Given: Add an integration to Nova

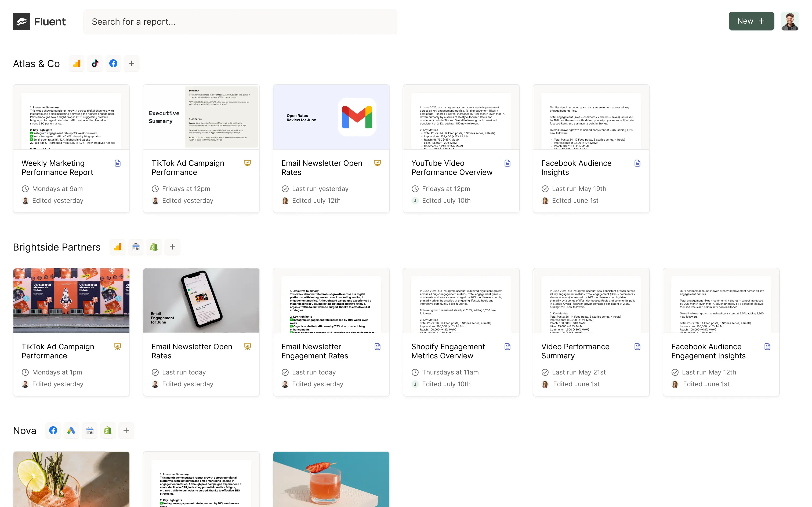Looking at the screenshot, I should 126,431.
